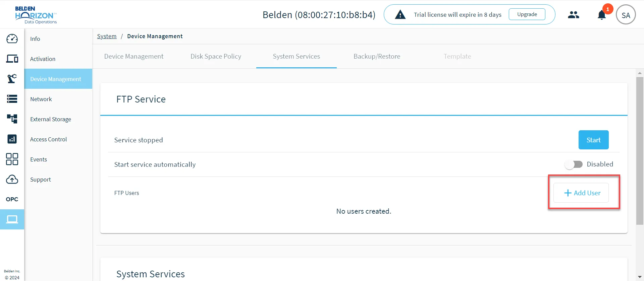The width and height of the screenshot is (644, 281).
Task: Click the notification bell icon
Action: tap(602, 15)
